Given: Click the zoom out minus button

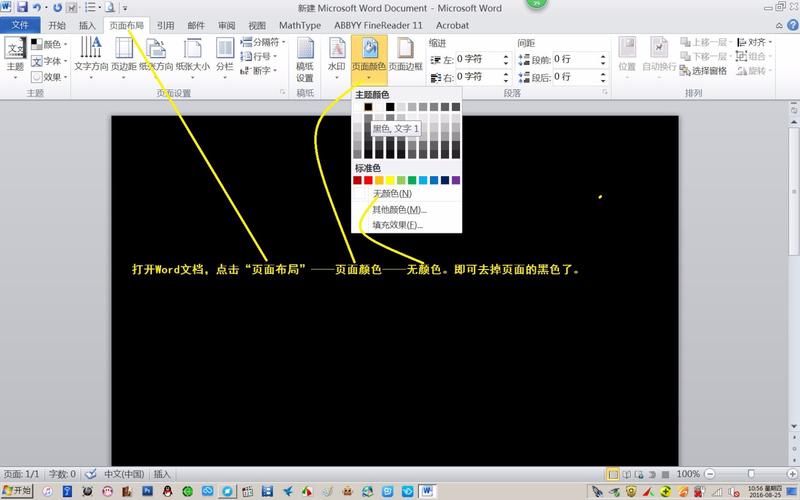Looking at the screenshot, I should [x=710, y=474].
